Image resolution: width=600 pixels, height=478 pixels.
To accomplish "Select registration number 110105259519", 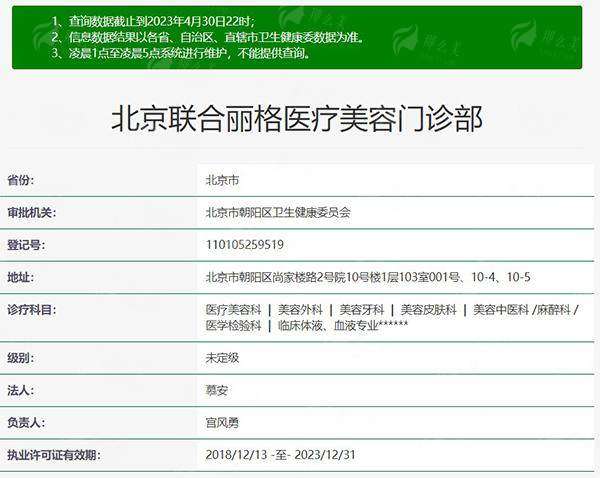I will click(245, 245).
